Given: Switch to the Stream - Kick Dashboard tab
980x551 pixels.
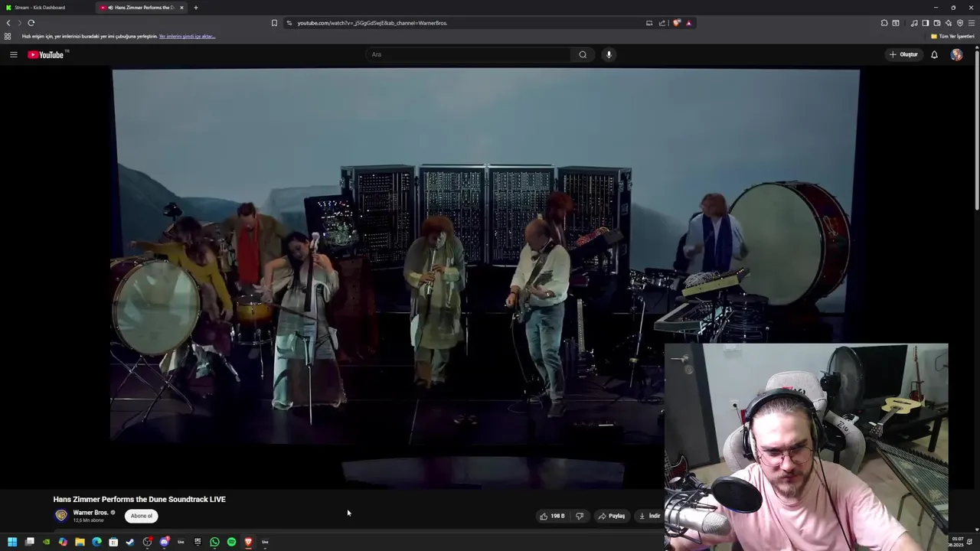Looking at the screenshot, I should click(44, 8).
